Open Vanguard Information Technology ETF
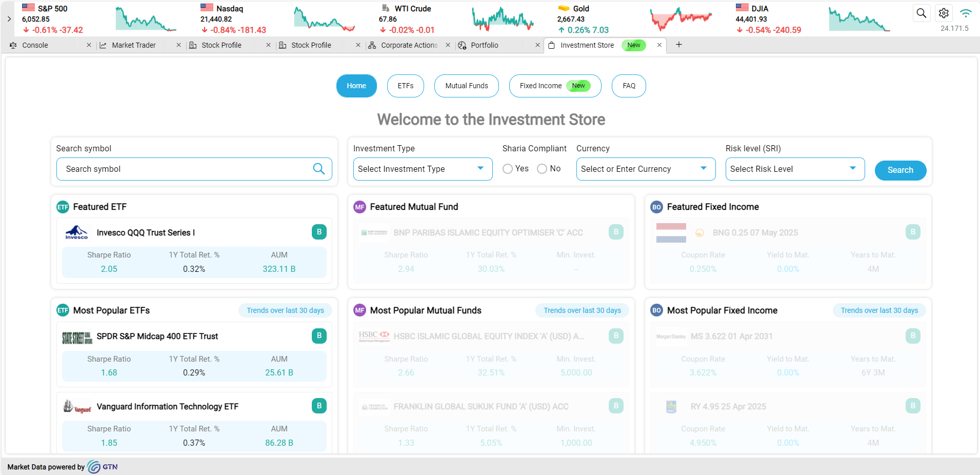Screen dimensions: 980x475 168,407
